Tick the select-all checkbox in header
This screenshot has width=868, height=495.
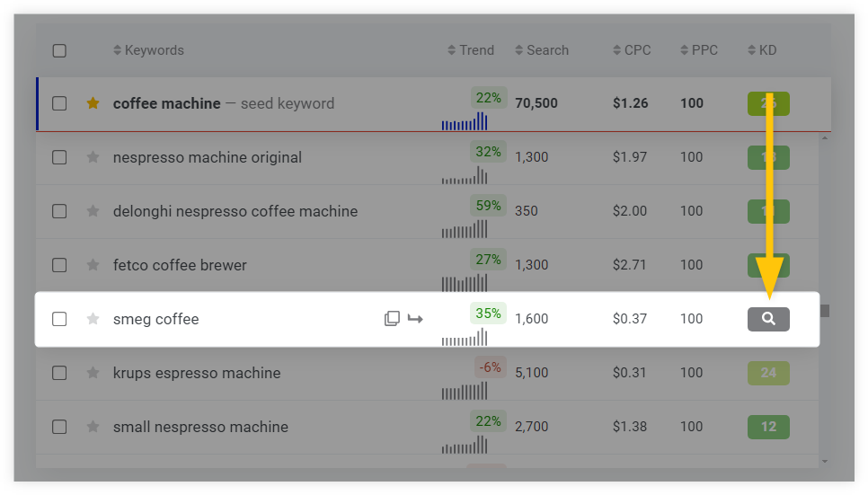click(59, 50)
